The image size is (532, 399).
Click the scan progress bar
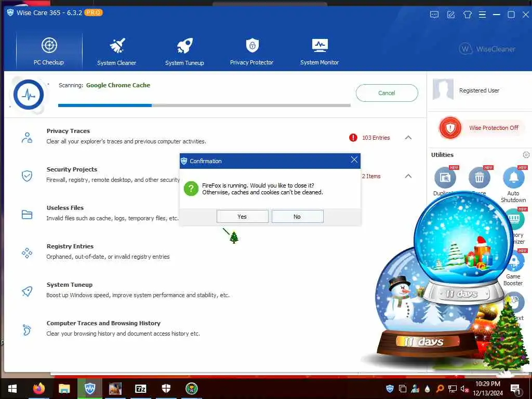point(204,105)
